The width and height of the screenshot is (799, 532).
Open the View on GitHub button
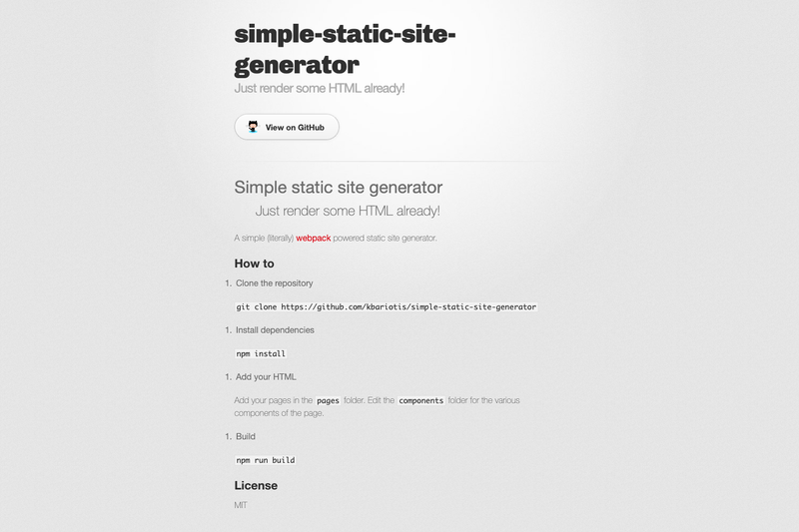tap(287, 127)
